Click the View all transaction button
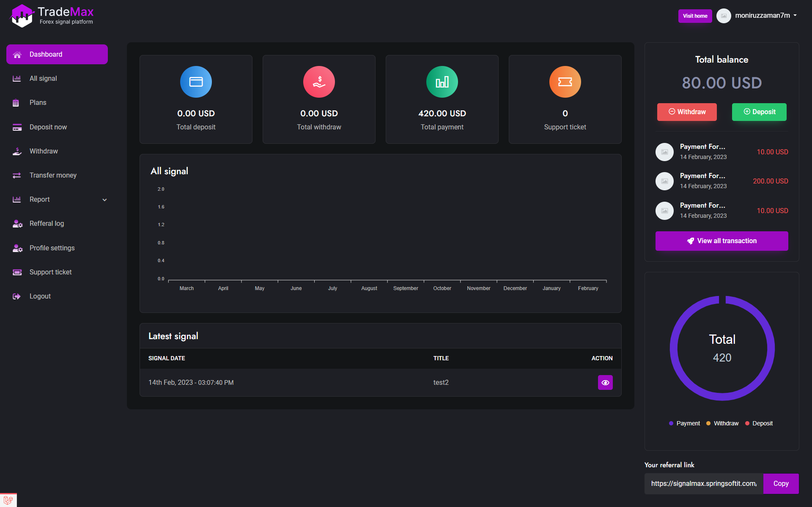The height and width of the screenshot is (507, 812). [x=721, y=241]
